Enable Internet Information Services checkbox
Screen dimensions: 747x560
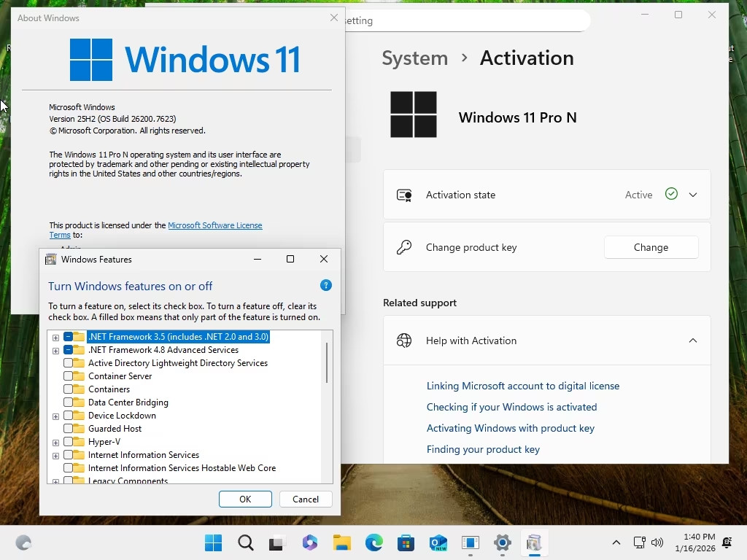[x=68, y=455]
